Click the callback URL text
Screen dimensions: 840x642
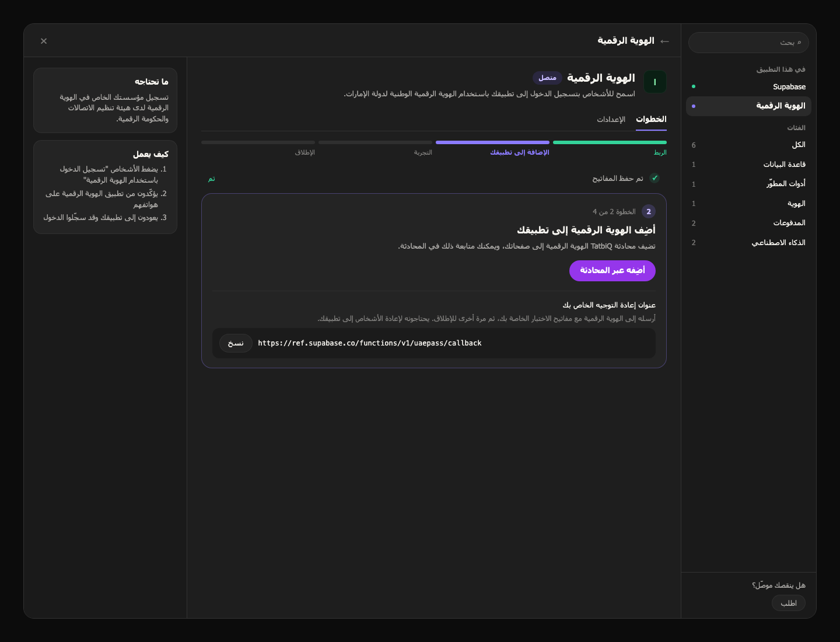tap(370, 343)
